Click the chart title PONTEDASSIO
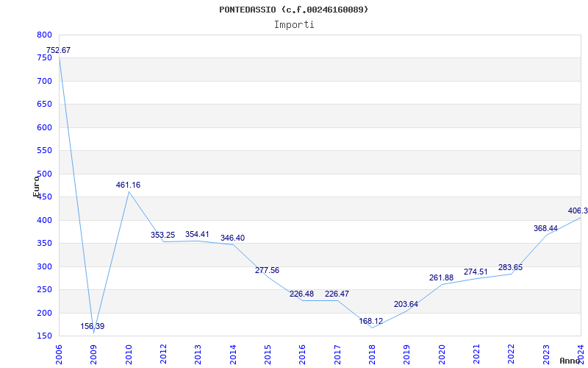This screenshot has height=368, width=588. pos(293,10)
